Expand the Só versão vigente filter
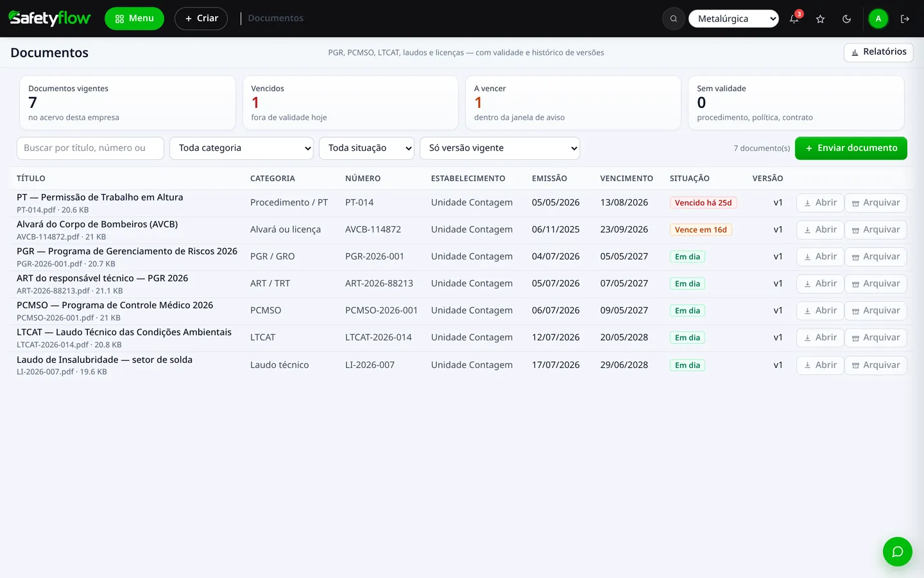This screenshot has height=578, width=924. 500,148
